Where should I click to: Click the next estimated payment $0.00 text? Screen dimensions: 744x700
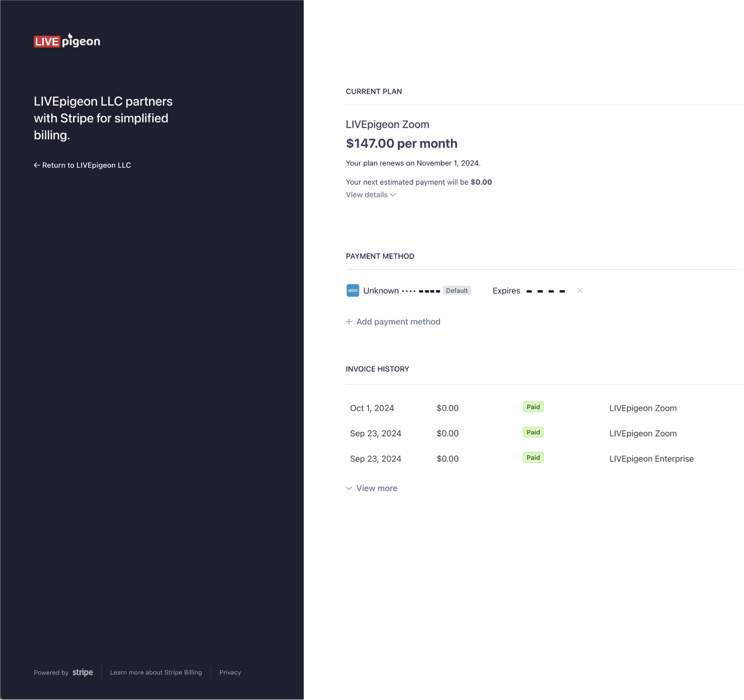[419, 182]
